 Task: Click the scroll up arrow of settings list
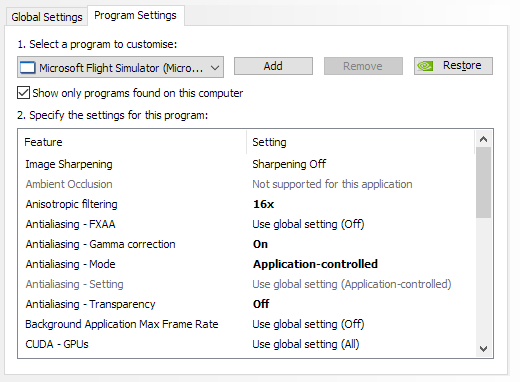click(x=483, y=139)
